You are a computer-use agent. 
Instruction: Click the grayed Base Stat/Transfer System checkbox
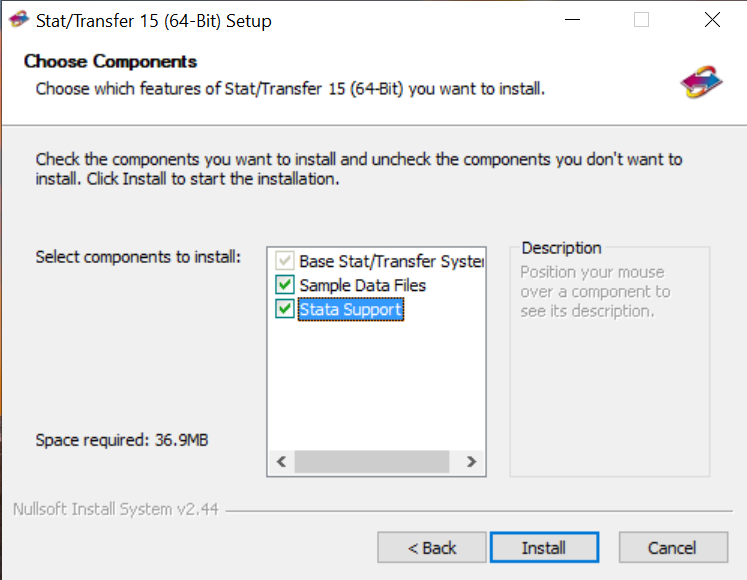point(284,261)
